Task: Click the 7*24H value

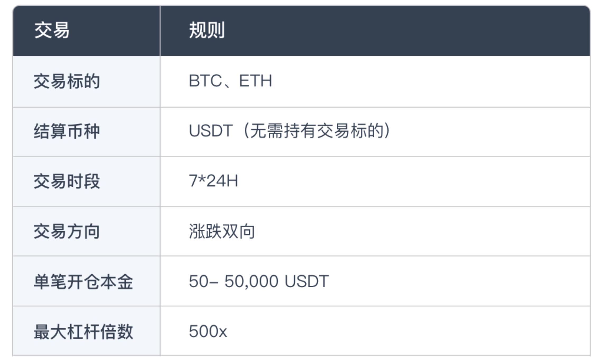Action: 213,181
